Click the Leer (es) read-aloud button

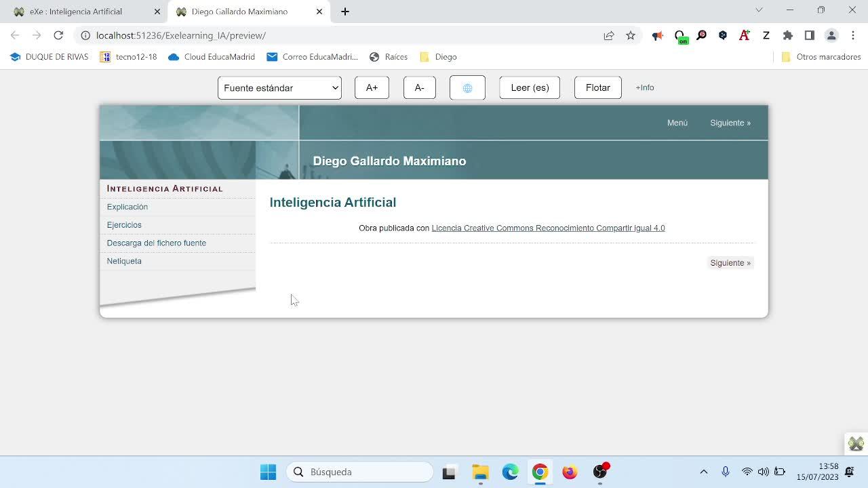pos(530,87)
